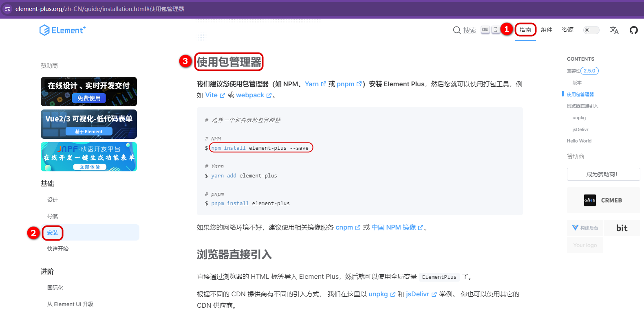Image resolution: width=644 pixels, height=313 pixels.
Task: Open the bit sponsor card
Action: 622,228
